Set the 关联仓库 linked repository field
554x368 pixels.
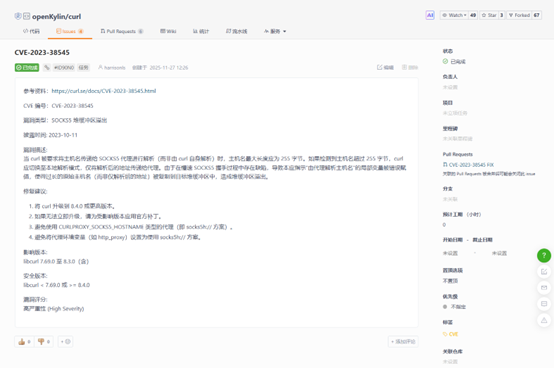pos(450,362)
